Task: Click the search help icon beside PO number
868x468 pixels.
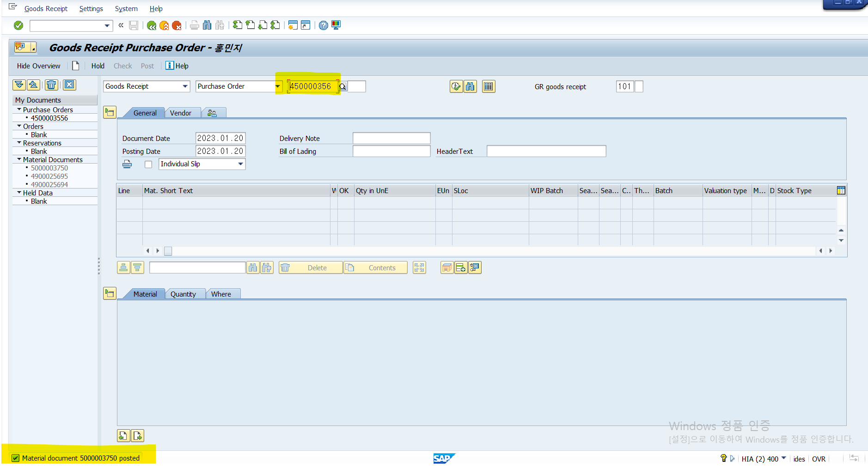Action: [x=343, y=86]
